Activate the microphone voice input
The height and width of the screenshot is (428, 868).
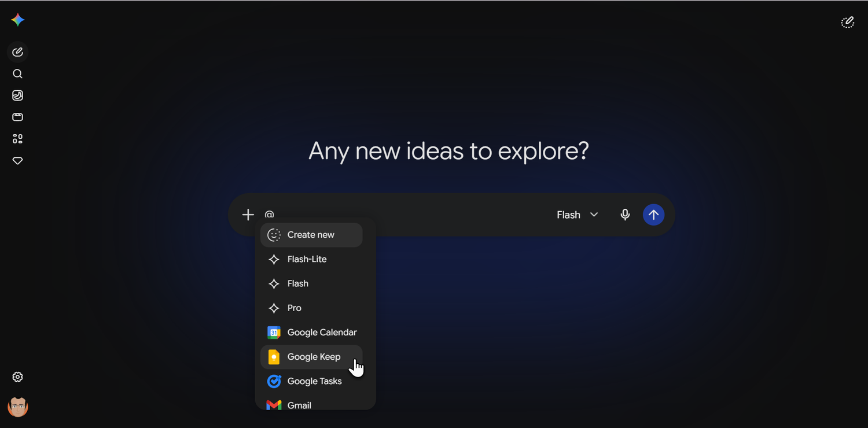pos(625,215)
